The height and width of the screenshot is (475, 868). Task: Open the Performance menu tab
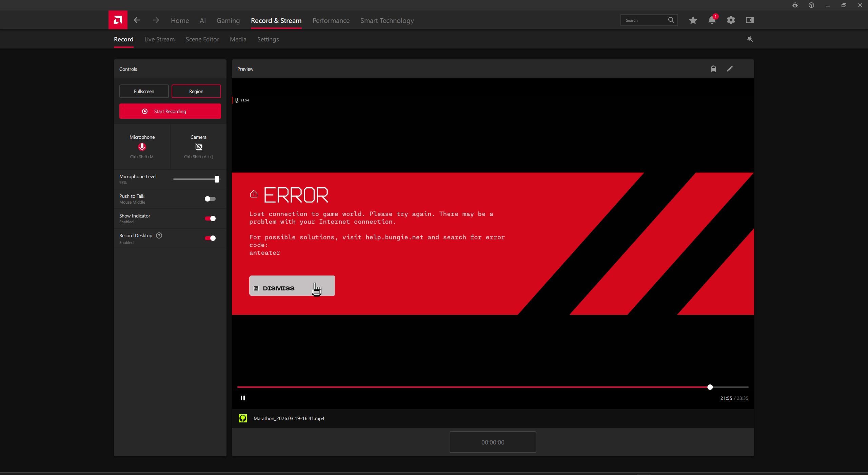331,21
